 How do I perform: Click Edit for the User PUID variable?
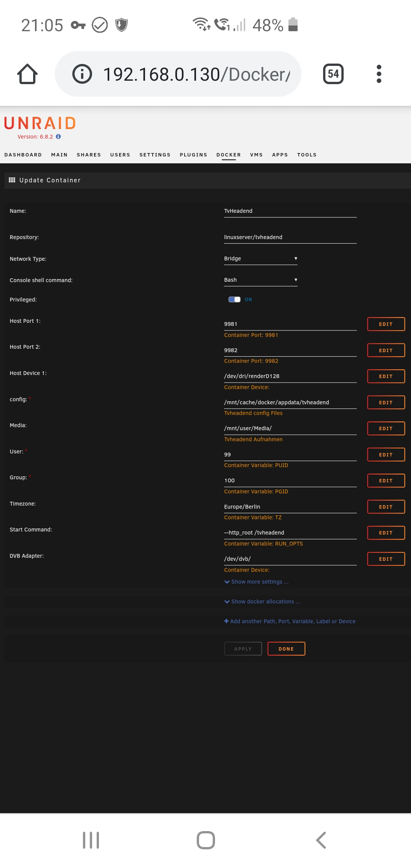386,455
